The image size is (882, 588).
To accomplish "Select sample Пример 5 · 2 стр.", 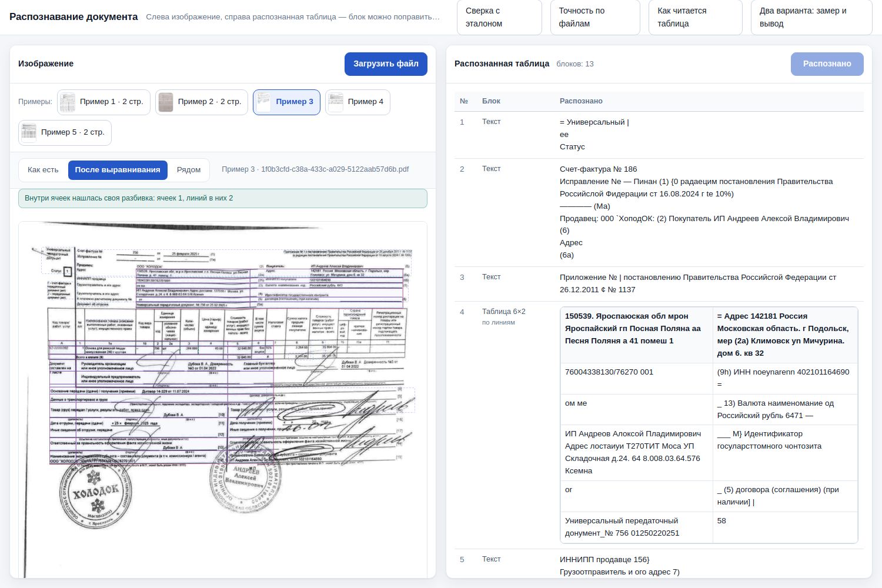I will (x=65, y=132).
